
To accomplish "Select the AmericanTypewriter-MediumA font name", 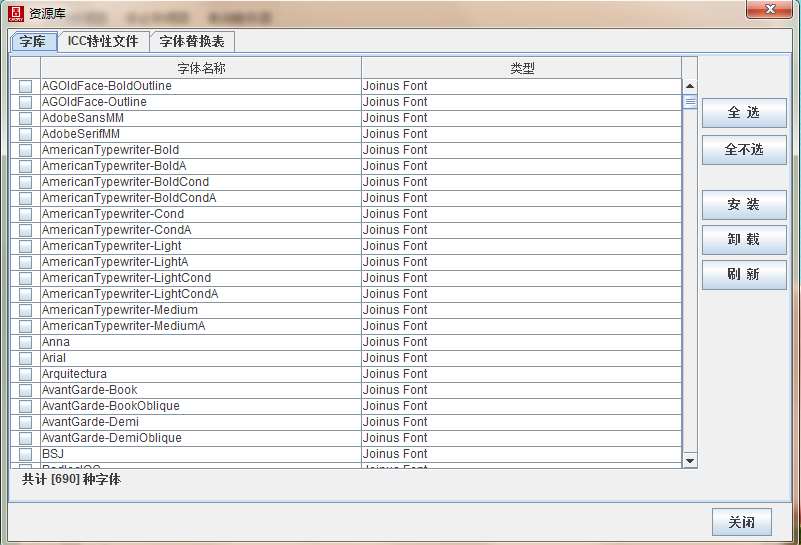I will [x=124, y=326].
